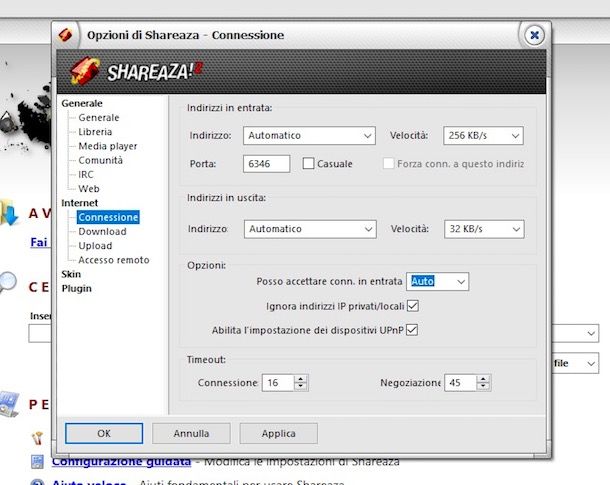Click the Configurazione guidata icon in main window
This screenshot has height=485, width=610.
coord(37,462)
